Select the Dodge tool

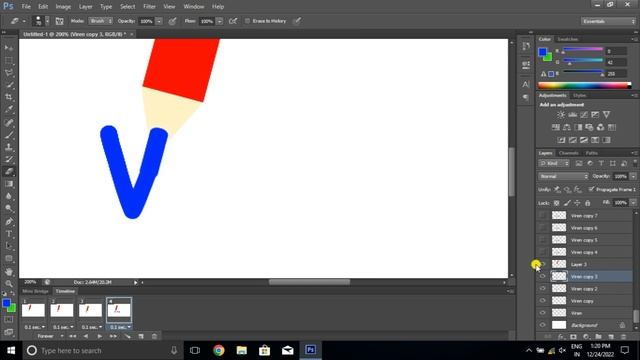[9, 209]
